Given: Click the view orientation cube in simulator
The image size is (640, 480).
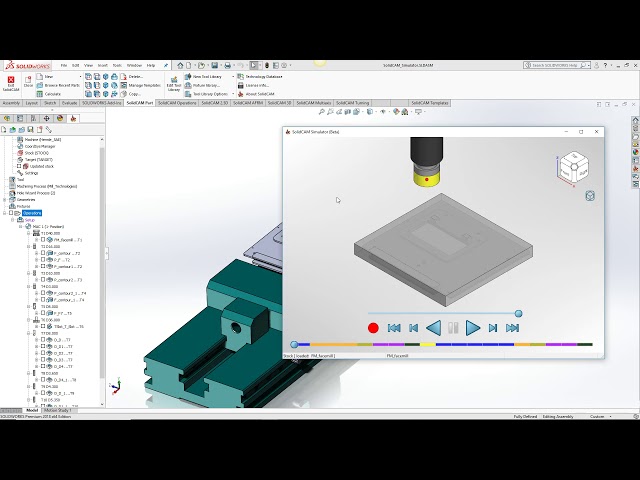Looking at the screenshot, I should (x=573, y=166).
